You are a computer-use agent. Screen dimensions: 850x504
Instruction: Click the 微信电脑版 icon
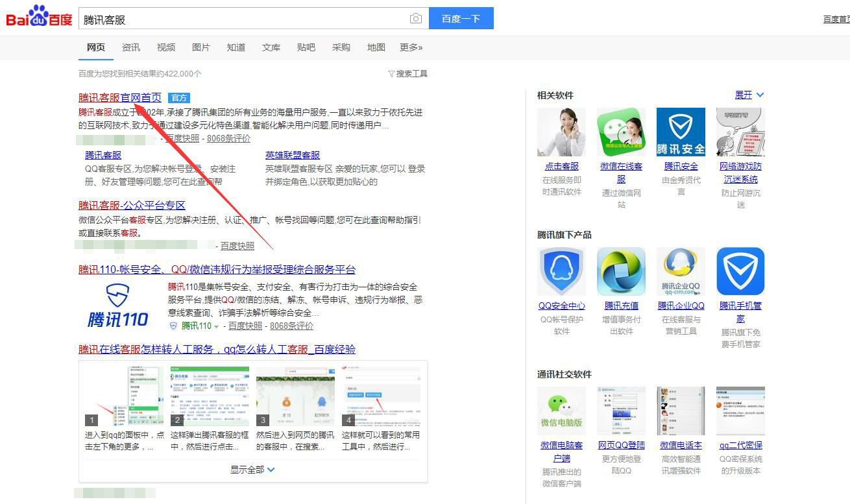[x=561, y=411]
